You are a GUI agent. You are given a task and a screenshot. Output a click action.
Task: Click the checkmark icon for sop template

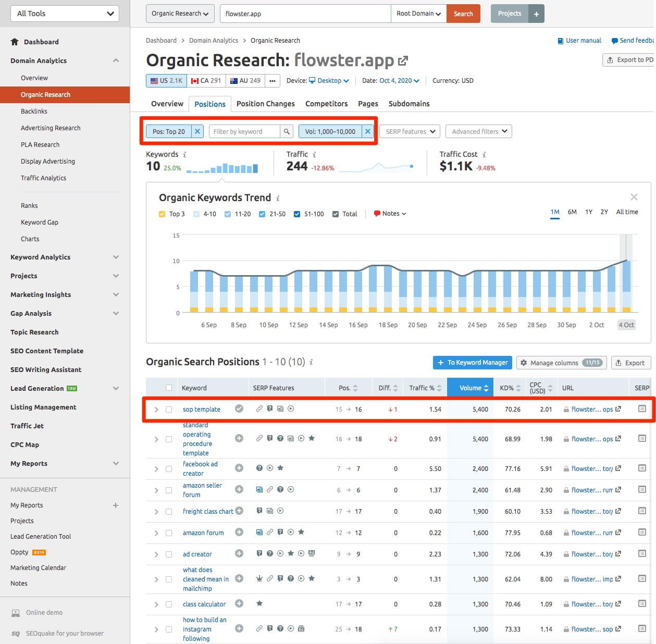click(x=239, y=408)
